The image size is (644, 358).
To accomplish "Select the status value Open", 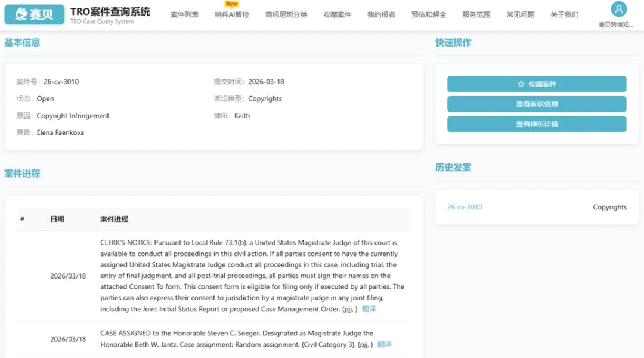I will 45,98.
